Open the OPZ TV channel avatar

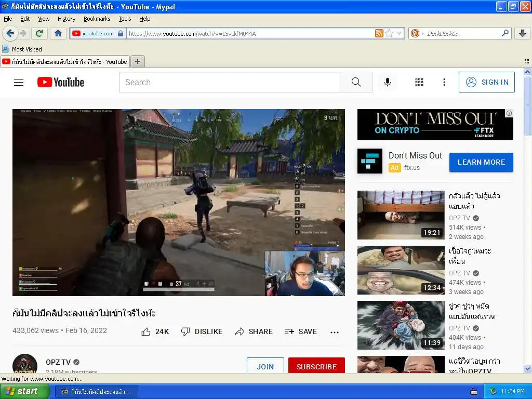click(25, 364)
